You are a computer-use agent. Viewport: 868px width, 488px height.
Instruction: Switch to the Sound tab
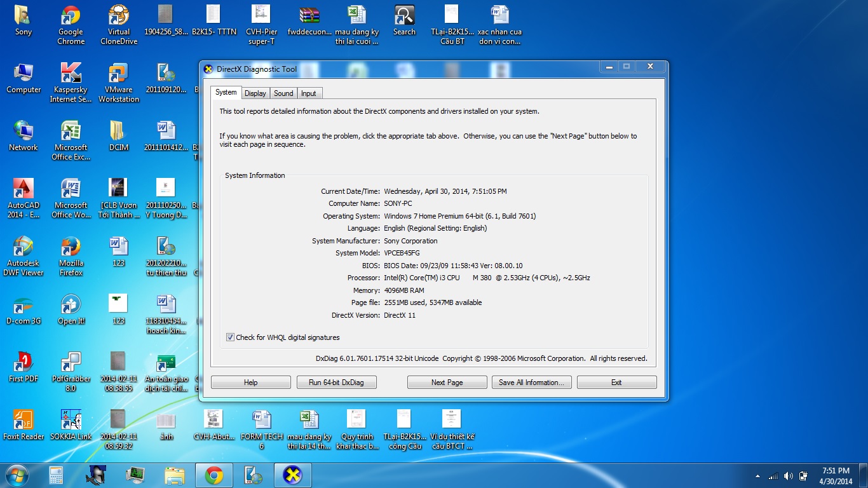click(x=283, y=93)
